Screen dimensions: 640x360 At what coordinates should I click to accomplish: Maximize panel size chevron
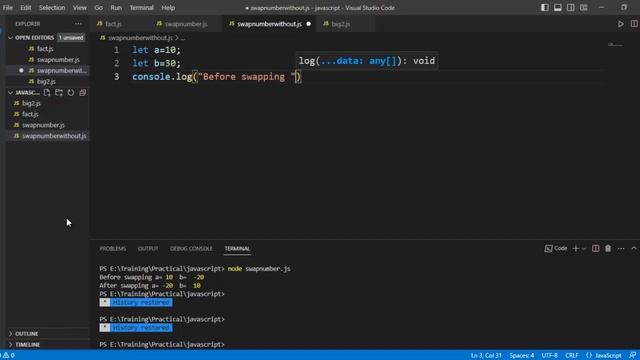(634, 248)
